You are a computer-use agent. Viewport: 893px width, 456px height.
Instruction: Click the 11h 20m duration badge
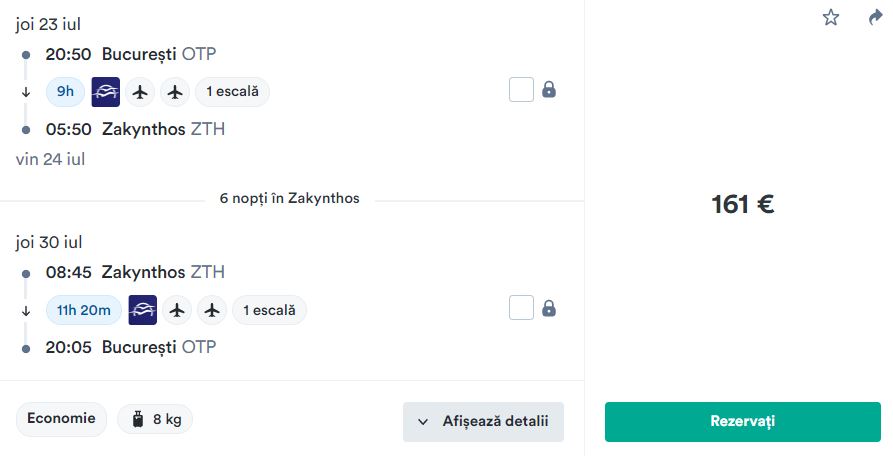tap(84, 310)
